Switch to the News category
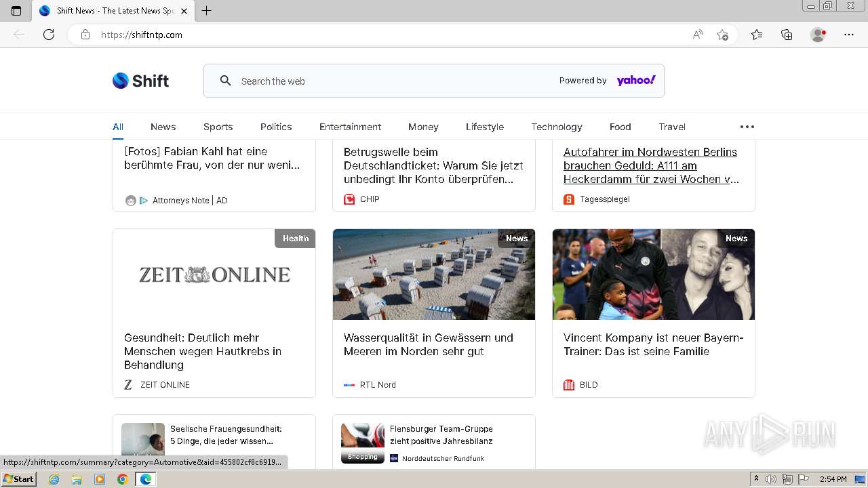 pos(163,127)
